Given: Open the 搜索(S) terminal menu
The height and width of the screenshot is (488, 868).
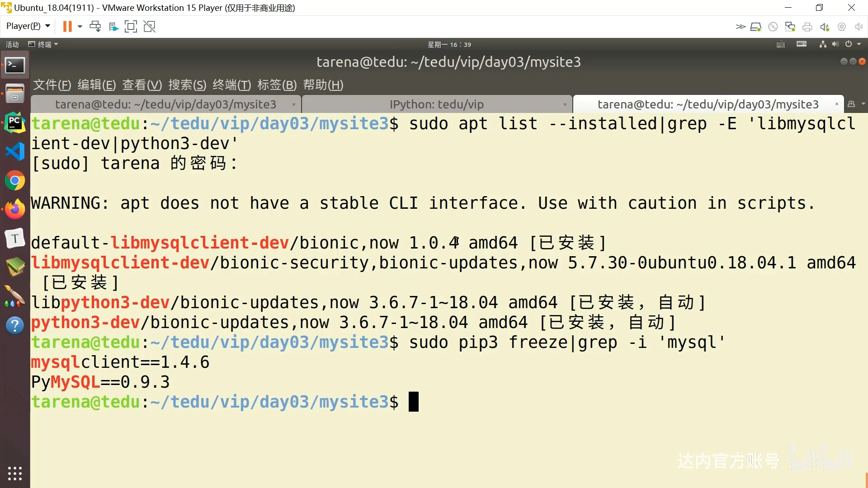Looking at the screenshot, I should 187,85.
